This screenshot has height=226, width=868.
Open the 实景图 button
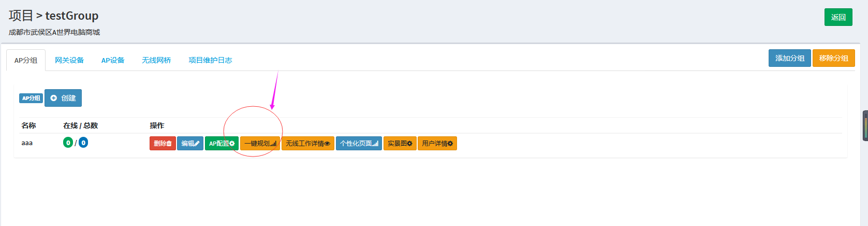[400, 144]
